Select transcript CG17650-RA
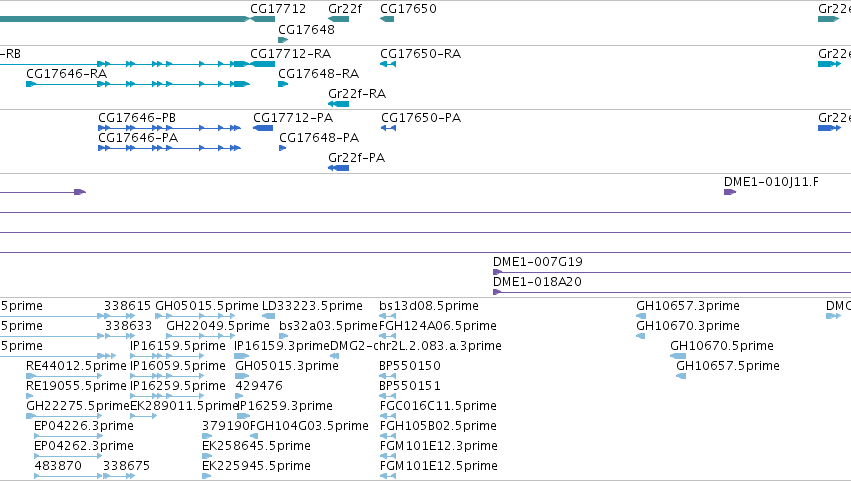 (421, 54)
